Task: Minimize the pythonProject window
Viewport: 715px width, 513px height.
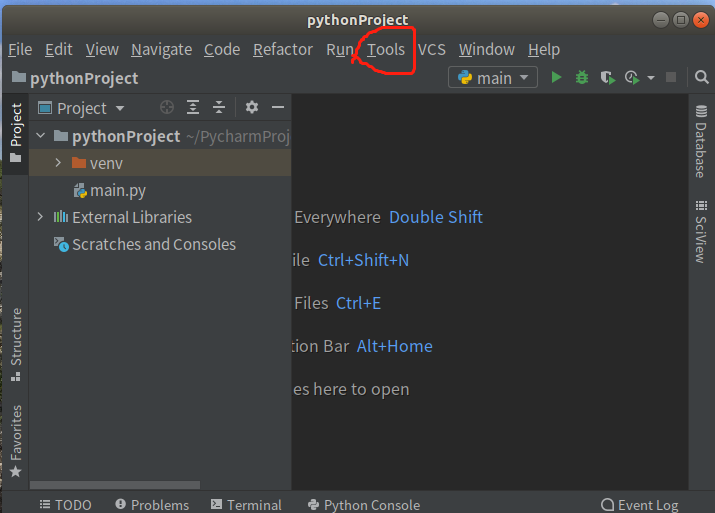Action: (661, 20)
